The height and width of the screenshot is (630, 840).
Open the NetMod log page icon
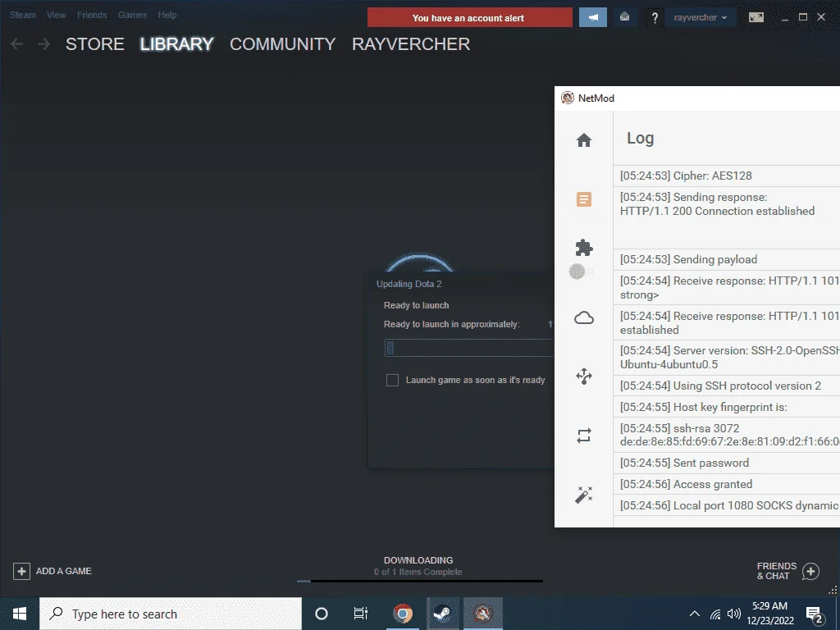(584, 199)
